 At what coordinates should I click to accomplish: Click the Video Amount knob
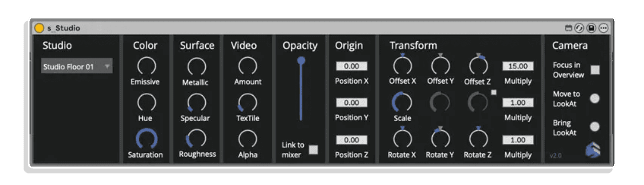tap(248, 66)
